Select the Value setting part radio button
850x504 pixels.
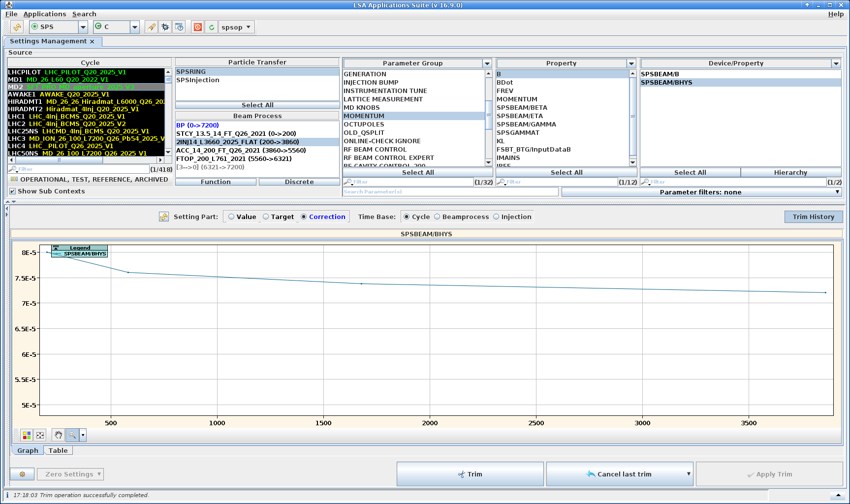[x=231, y=217]
